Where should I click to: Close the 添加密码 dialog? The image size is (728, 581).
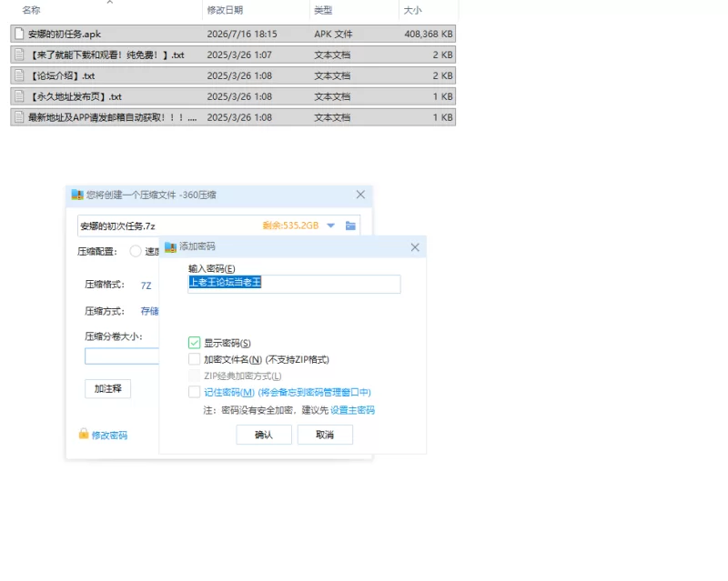click(x=415, y=247)
